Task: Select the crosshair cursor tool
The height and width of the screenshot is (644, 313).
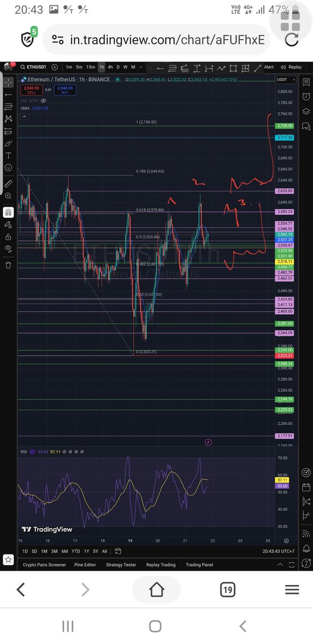Action: tap(8, 83)
